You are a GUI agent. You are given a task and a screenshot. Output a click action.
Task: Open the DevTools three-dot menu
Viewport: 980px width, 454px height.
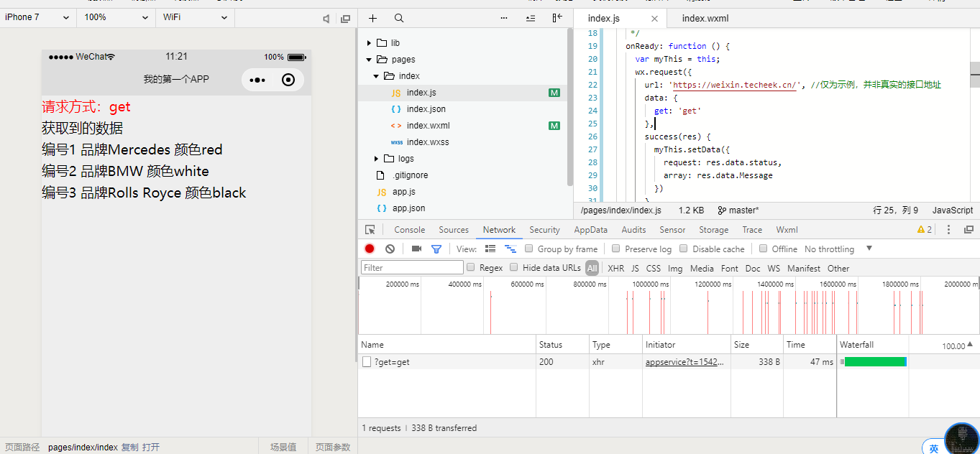coord(948,230)
